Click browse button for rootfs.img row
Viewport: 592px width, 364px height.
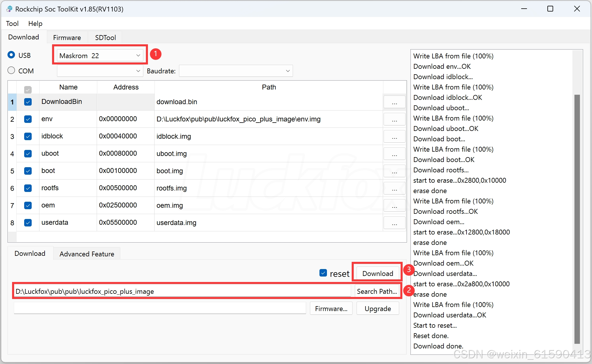pyautogui.click(x=394, y=188)
